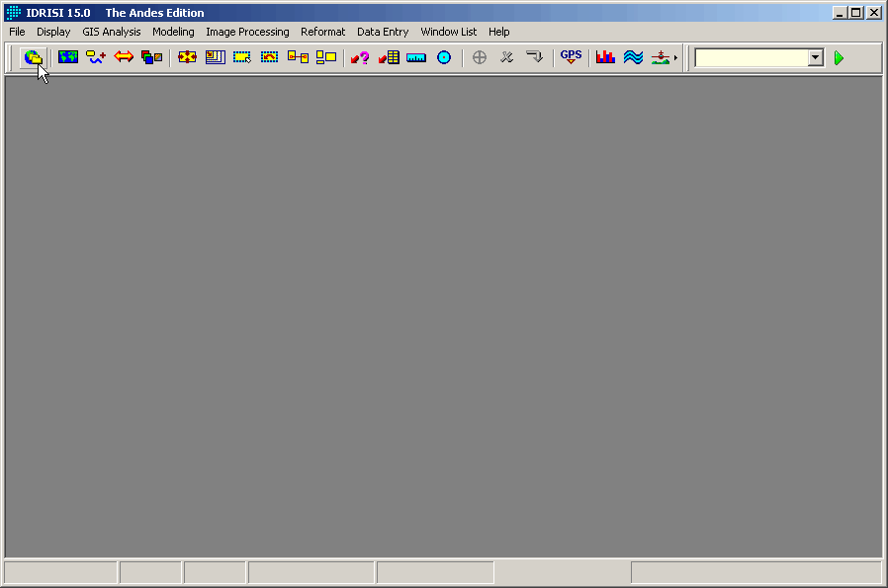Open the Image Processing menu
Image resolution: width=888 pixels, height=588 pixels.
(x=247, y=32)
